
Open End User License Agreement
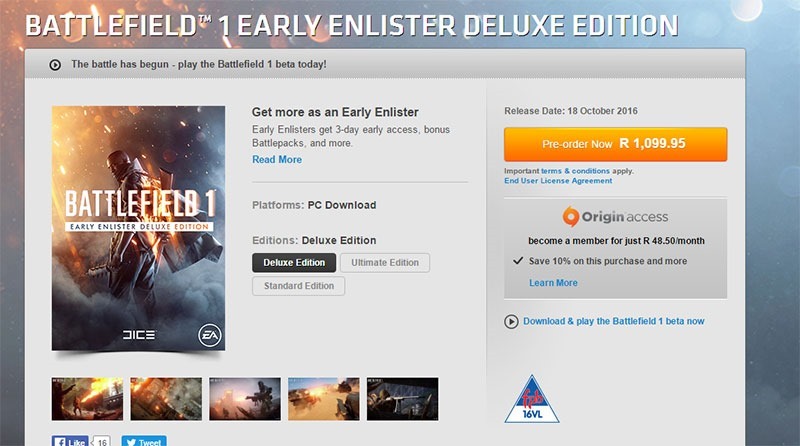pyautogui.click(x=558, y=181)
